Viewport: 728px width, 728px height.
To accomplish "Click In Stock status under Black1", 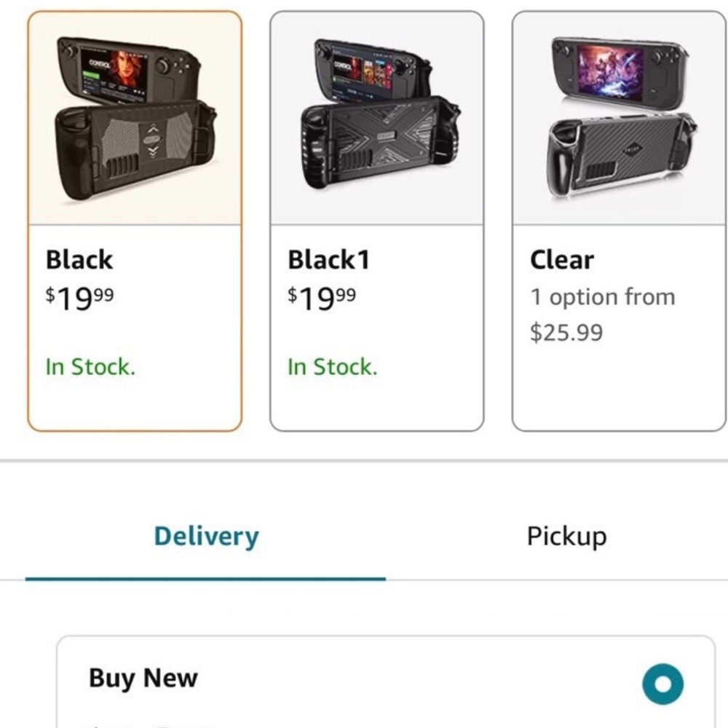I will point(333,367).
